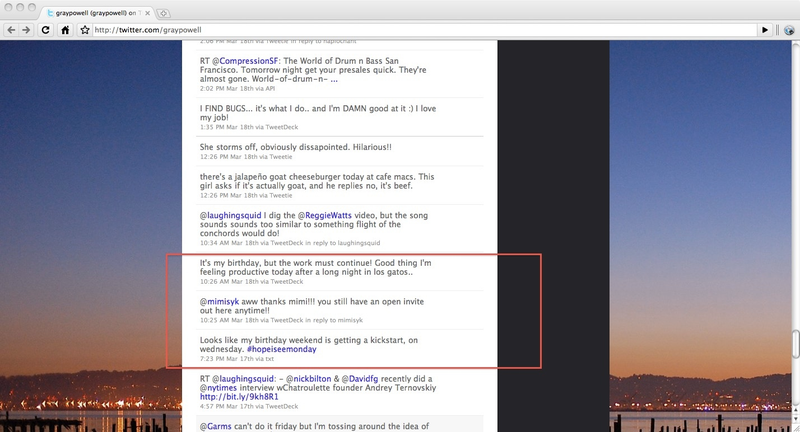Open 'in reply to laughingsquid' link
800x432 pixels.
coord(343,243)
